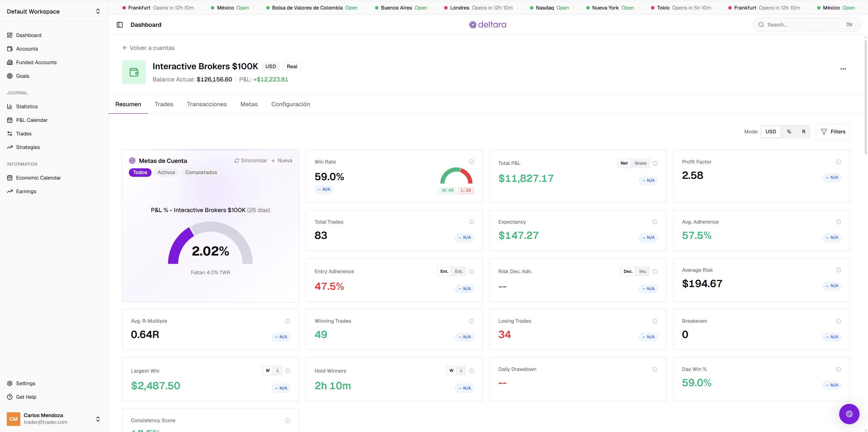This screenshot has width=868, height=432.
Task: Click the Breakeven info icon
Action: (839, 321)
